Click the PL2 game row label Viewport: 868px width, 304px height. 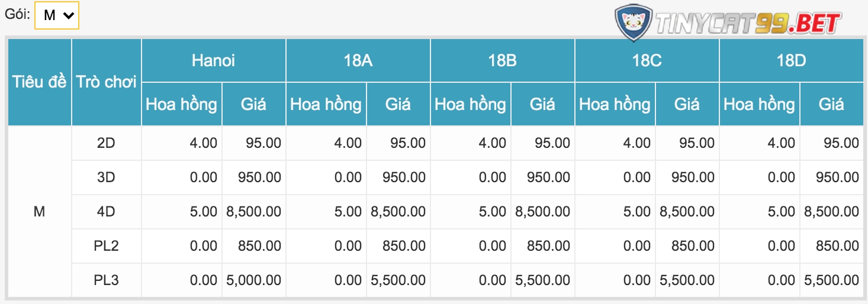(x=107, y=245)
